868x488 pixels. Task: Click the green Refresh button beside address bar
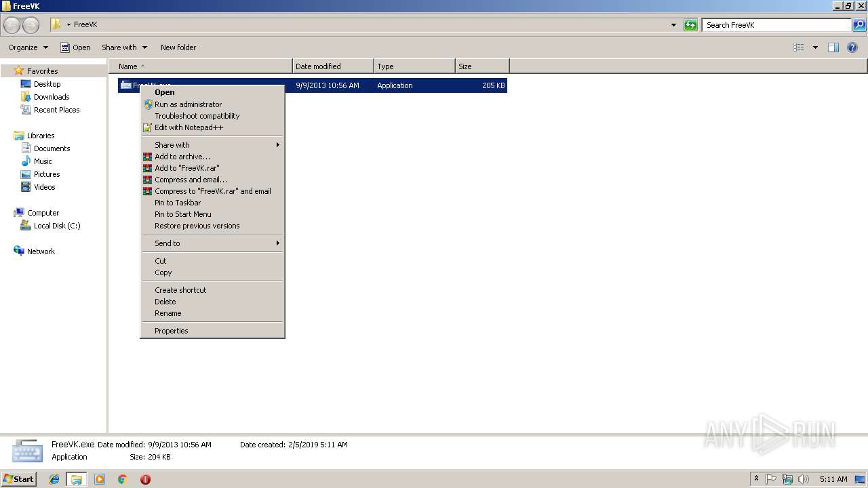[x=690, y=25]
